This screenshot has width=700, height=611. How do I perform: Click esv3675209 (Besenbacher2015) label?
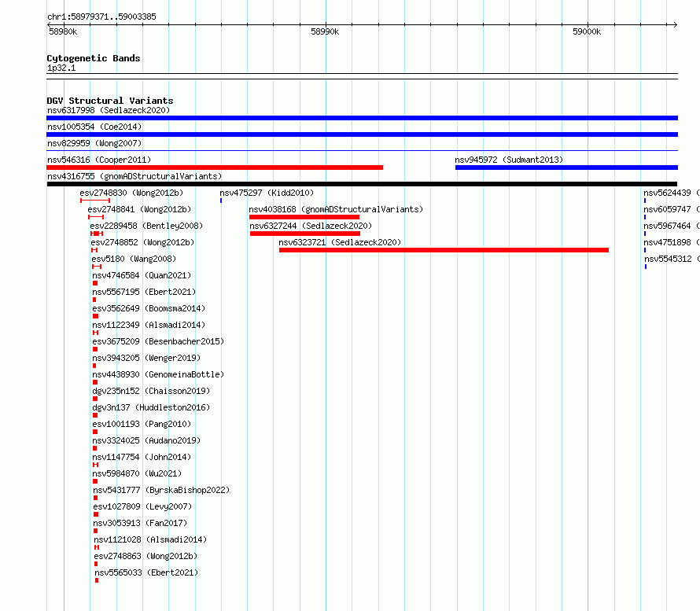pyautogui.click(x=158, y=341)
